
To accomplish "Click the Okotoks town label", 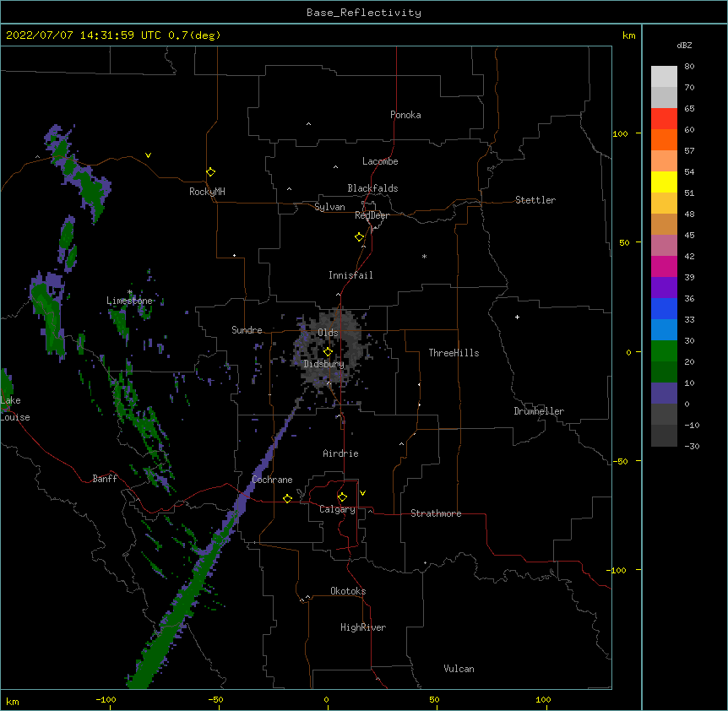I will pyautogui.click(x=348, y=591).
